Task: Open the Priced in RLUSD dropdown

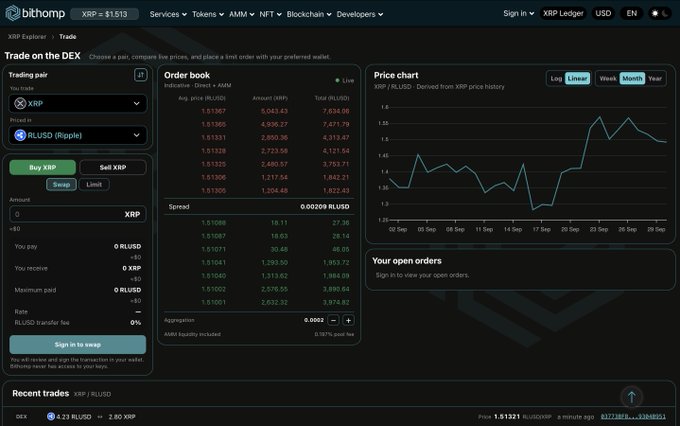Action: pos(78,135)
